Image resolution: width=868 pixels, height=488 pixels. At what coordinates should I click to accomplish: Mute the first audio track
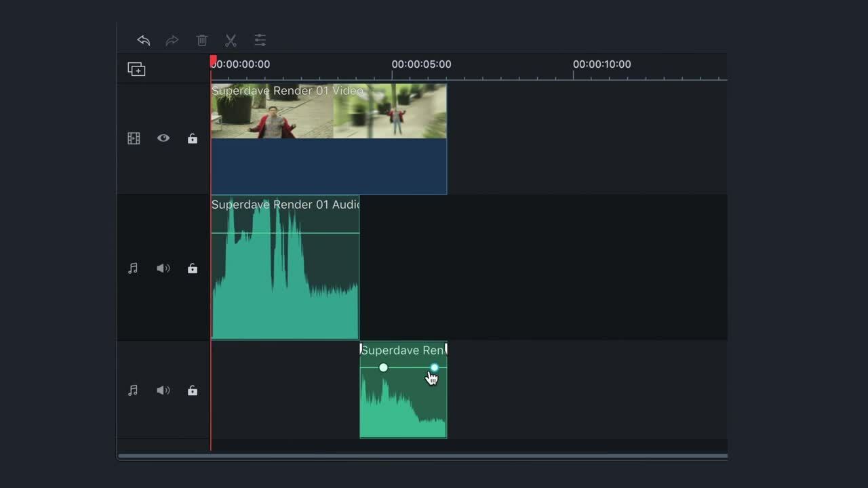(x=163, y=268)
